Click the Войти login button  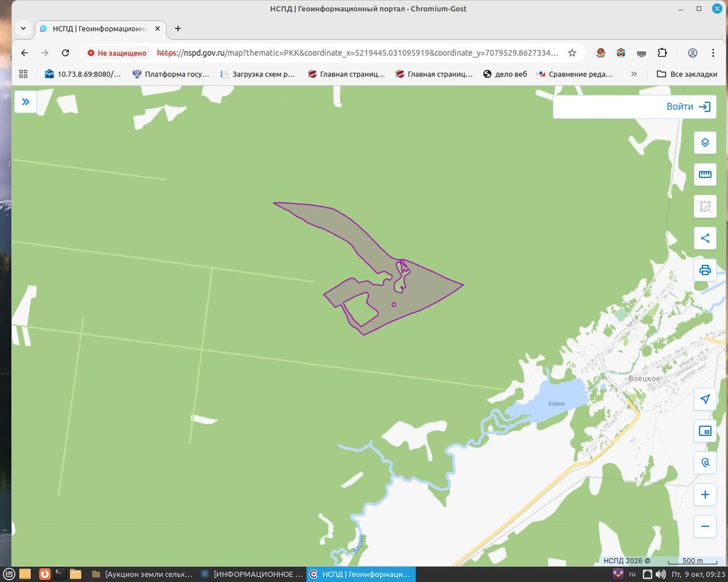click(688, 107)
